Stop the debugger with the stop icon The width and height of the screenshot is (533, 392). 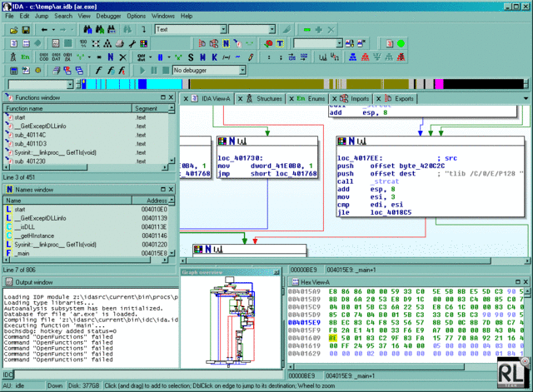(x=166, y=71)
